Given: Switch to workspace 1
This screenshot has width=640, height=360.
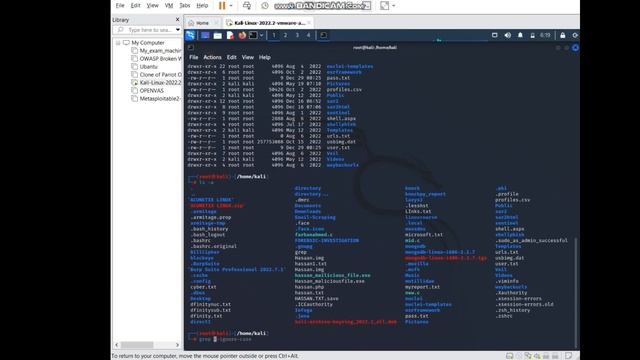Looking at the screenshot, I should [x=274, y=36].
